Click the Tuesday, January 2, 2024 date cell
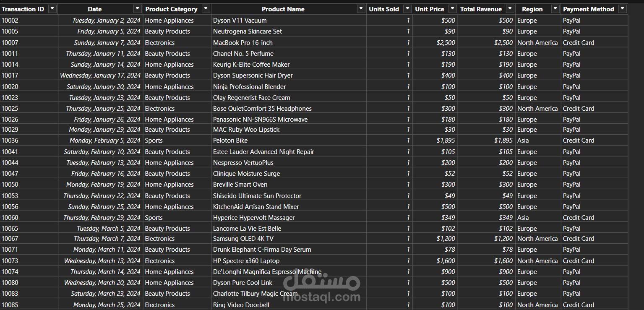 [100, 20]
